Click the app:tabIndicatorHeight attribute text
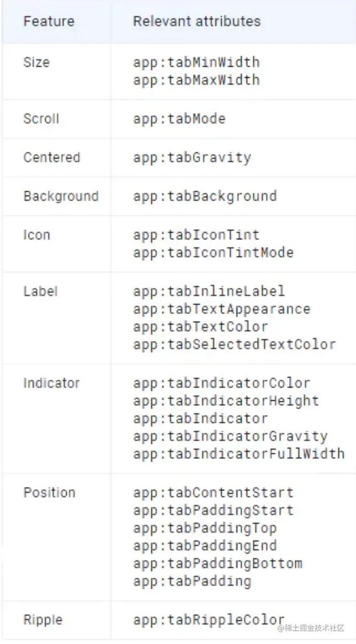This screenshot has height=644, width=356. click(x=226, y=401)
